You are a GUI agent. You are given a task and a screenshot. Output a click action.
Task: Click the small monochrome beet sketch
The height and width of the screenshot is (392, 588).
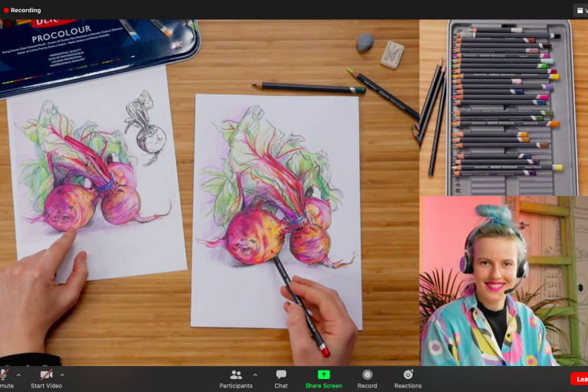point(149,129)
